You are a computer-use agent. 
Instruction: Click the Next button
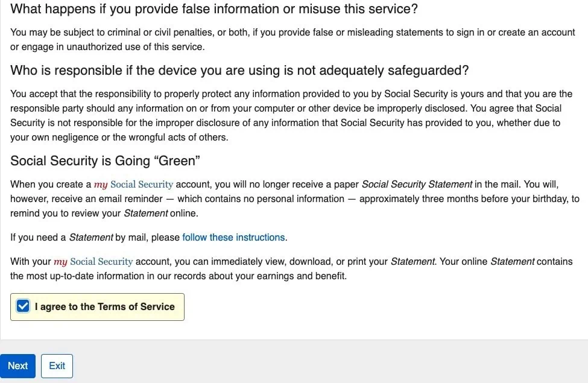click(17, 366)
